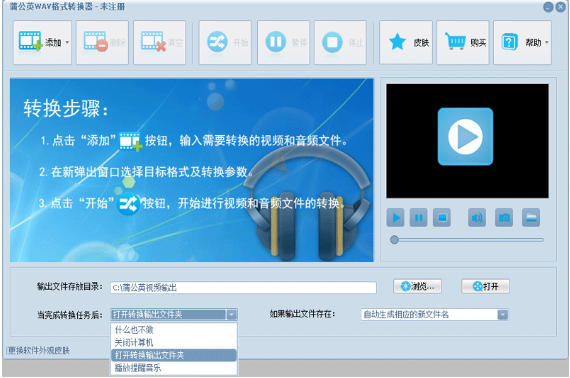Select 打开转换输出文件夹 in the list
Screen dimensions: 570x378
(174, 355)
